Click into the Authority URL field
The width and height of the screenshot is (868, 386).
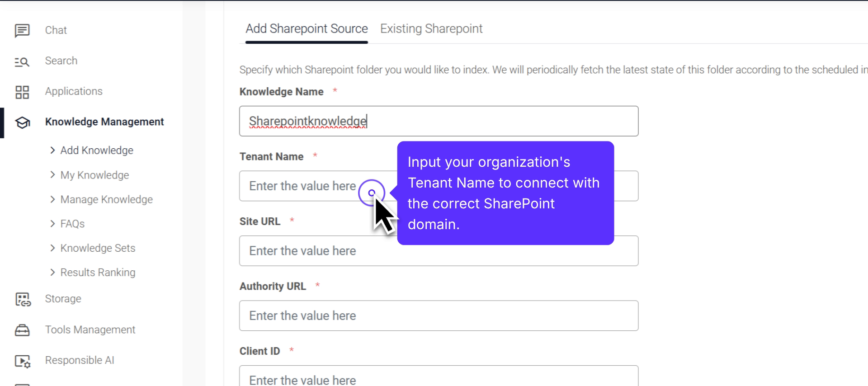[x=439, y=315]
